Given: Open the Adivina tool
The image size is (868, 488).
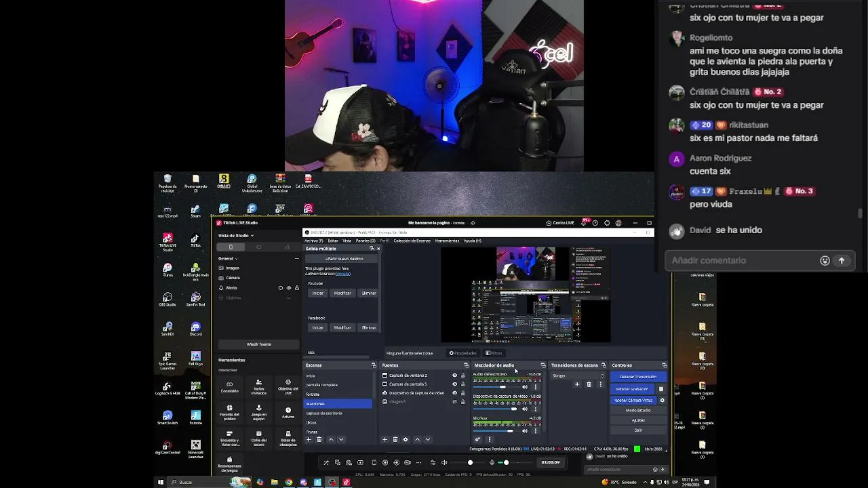Looking at the screenshot, I should pyautogui.click(x=288, y=411).
